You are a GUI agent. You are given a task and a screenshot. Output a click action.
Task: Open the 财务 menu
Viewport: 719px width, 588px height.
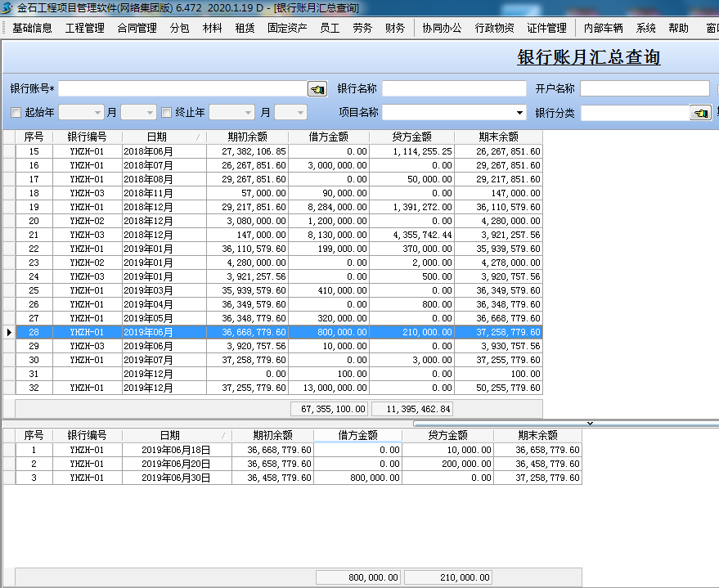click(x=395, y=27)
